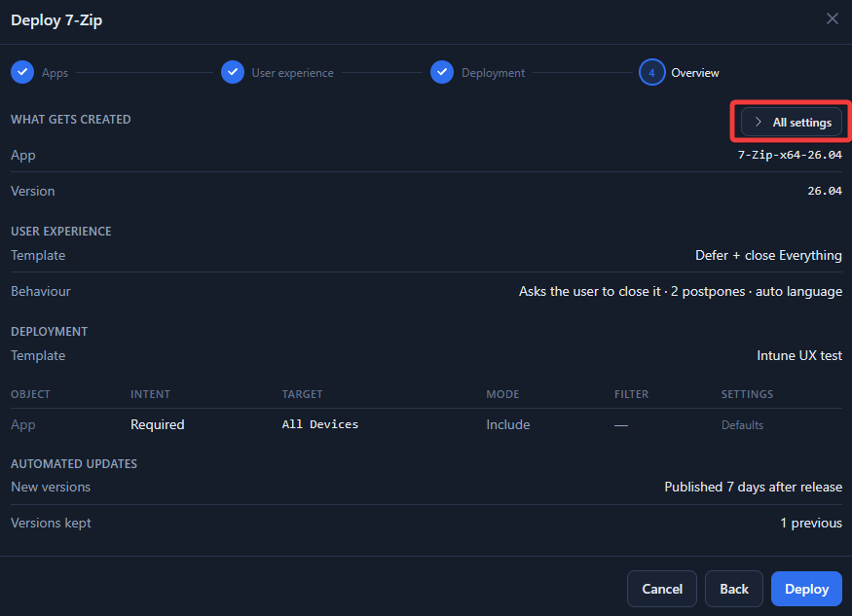852x616 pixels.
Task: Click the Defaults settings cell
Action: 742,425
